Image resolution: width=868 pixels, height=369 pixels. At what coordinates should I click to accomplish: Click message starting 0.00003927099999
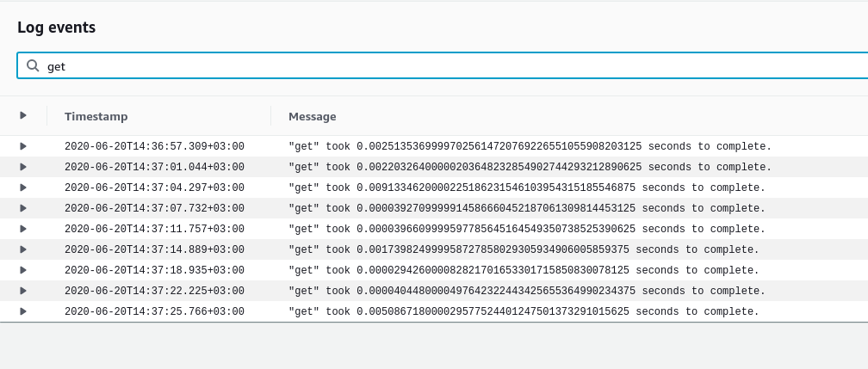pos(527,208)
